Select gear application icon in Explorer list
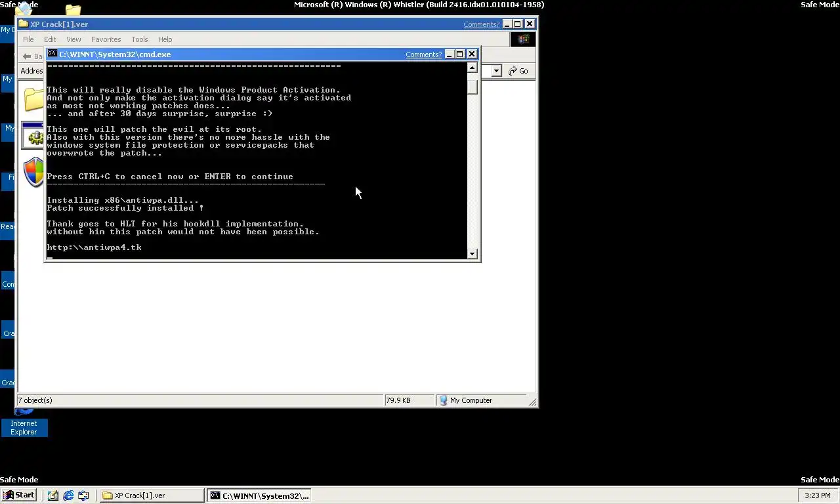 pos(34,136)
